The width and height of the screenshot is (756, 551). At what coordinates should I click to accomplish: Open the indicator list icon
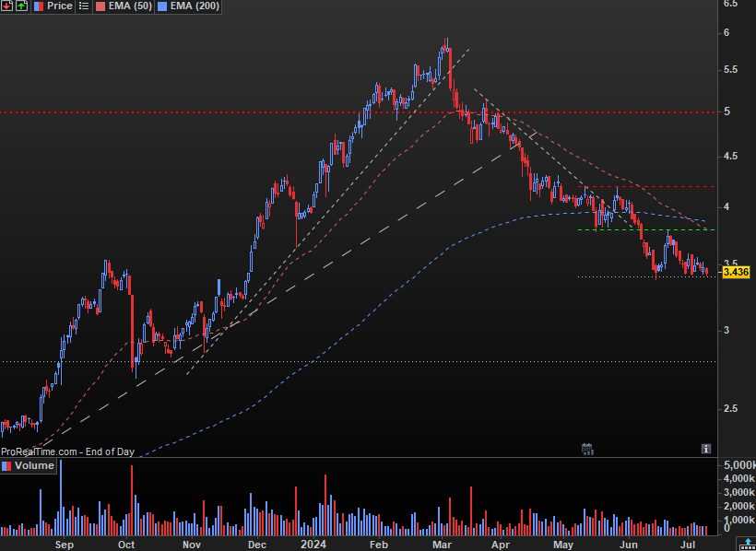pos(84,6)
